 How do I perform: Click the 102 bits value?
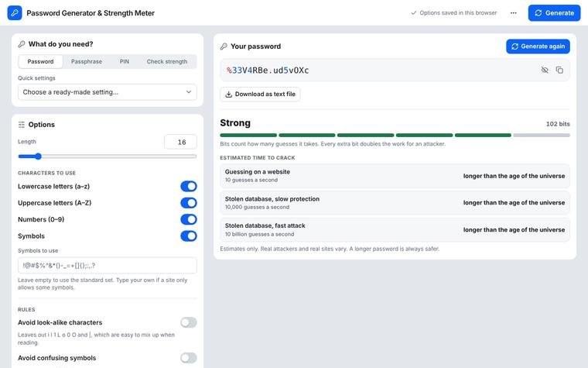click(558, 124)
